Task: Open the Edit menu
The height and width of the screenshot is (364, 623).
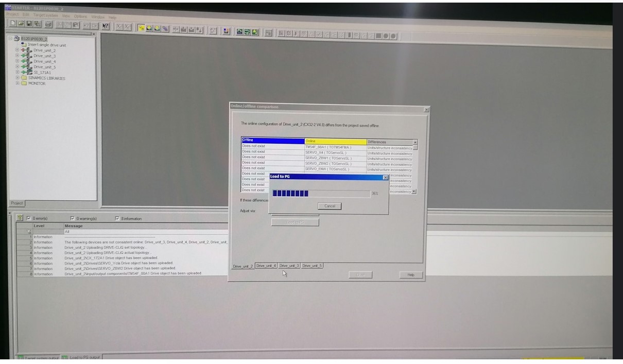Action: point(26,15)
